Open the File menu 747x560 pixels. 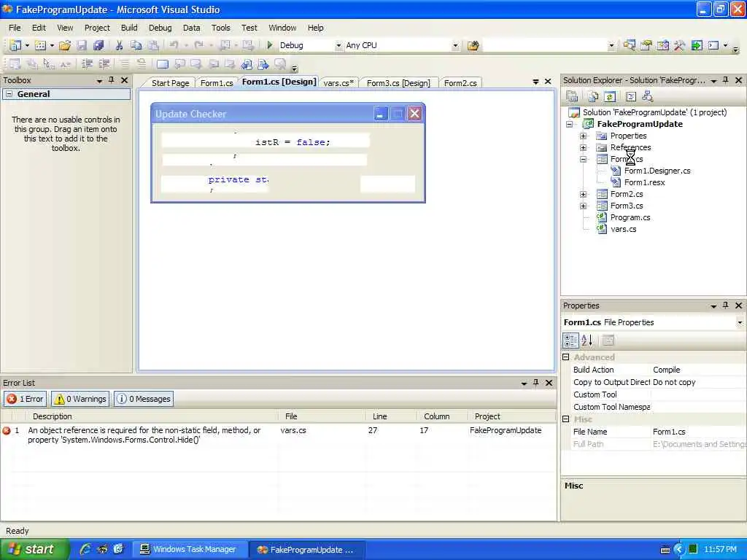(15, 28)
